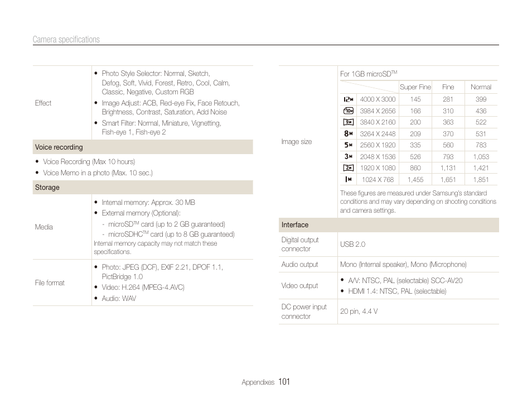Click the 'Video: H.264 (MPEG-4.AVC)' line

(143, 287)
